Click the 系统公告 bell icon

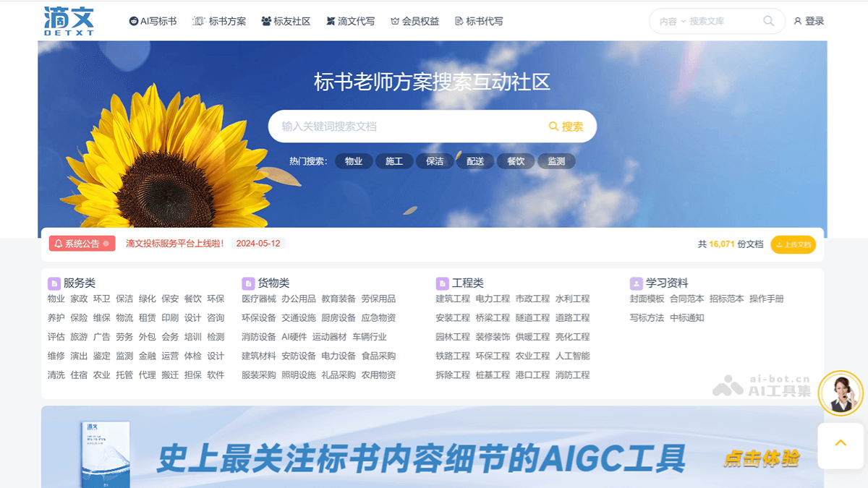coord(59,244)
